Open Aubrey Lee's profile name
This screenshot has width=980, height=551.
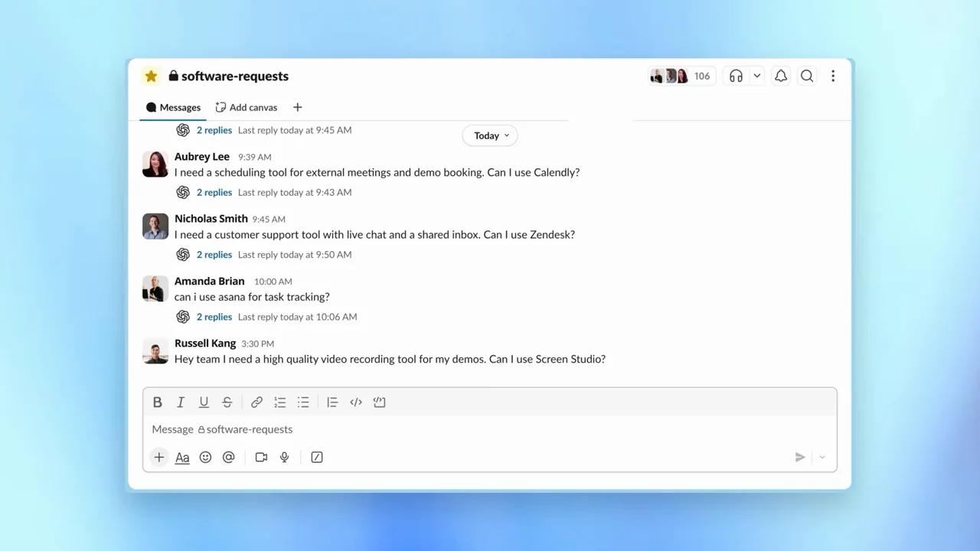[x=202, y=156]
